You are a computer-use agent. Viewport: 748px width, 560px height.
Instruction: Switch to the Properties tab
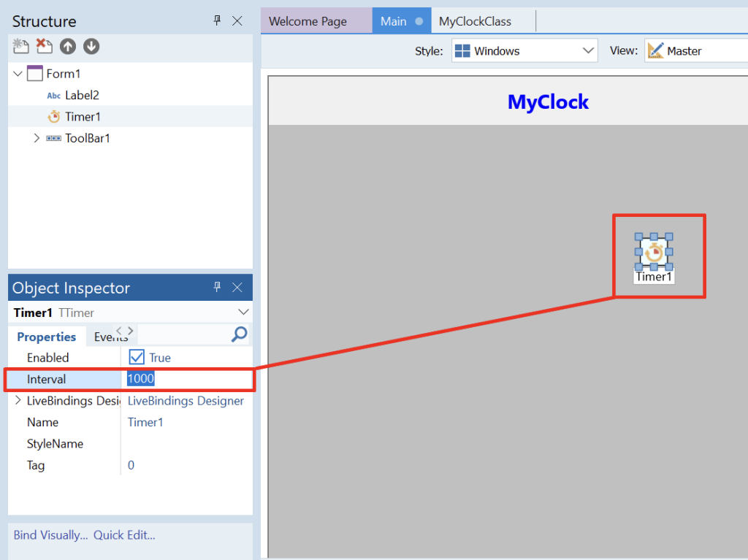pos(46,337)
